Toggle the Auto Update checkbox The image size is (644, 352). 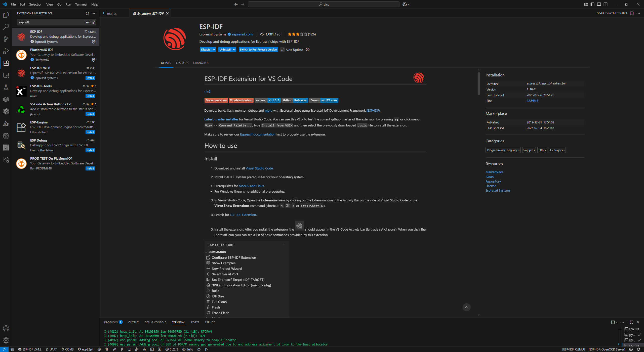coord(283,50)
